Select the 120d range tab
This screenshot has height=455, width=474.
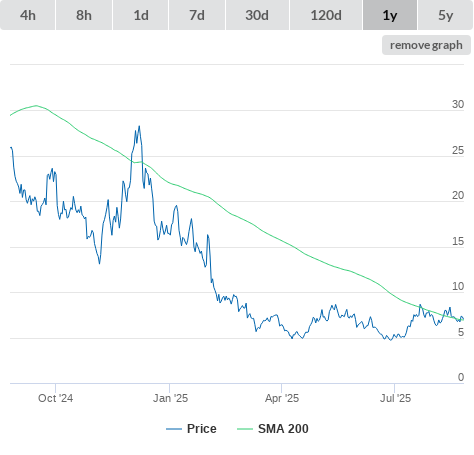coord(326,15)
